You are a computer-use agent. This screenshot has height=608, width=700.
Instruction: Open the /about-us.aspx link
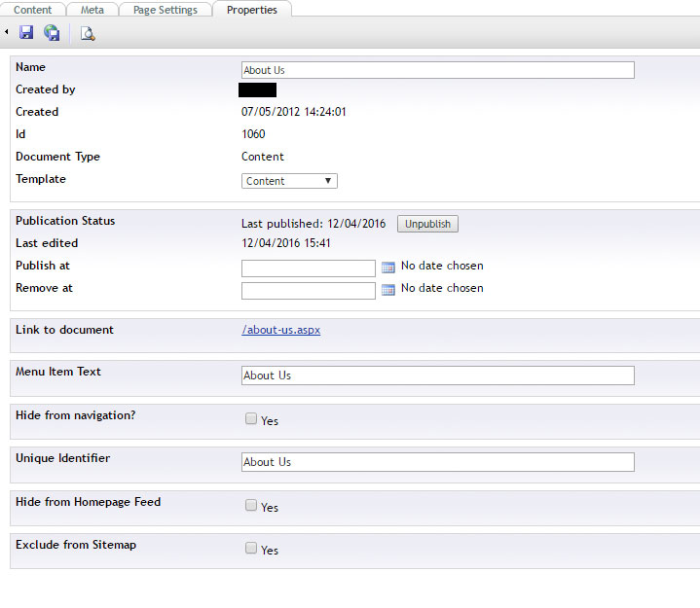pos(280,330)
